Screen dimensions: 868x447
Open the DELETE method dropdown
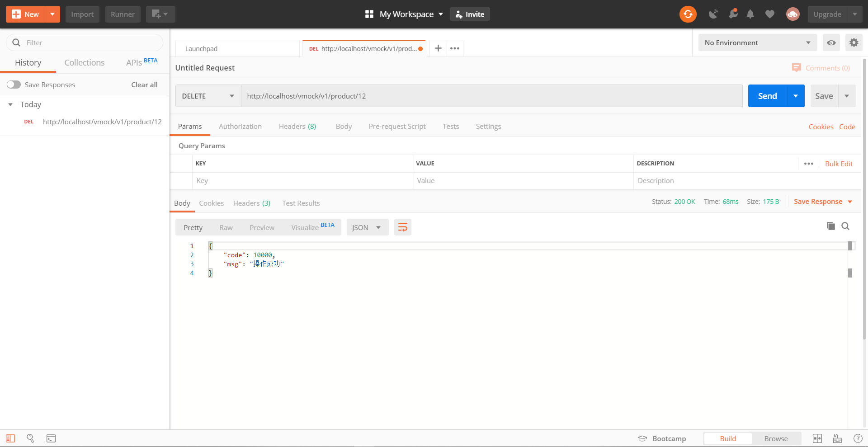tap(208, 96)
